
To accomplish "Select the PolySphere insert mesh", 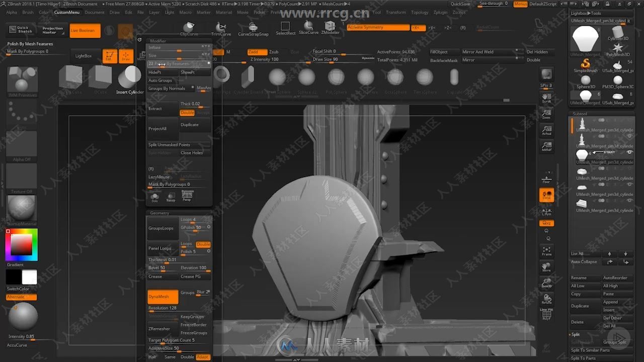I will [336, 79].
